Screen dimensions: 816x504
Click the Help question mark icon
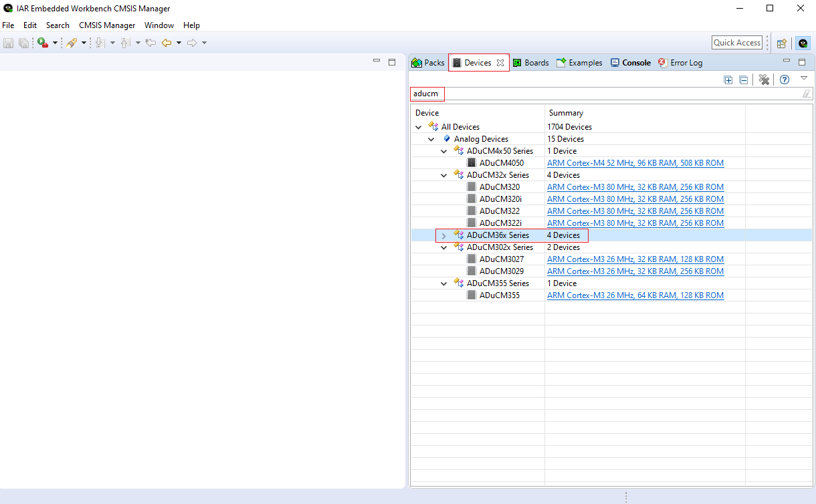point(785,80)
